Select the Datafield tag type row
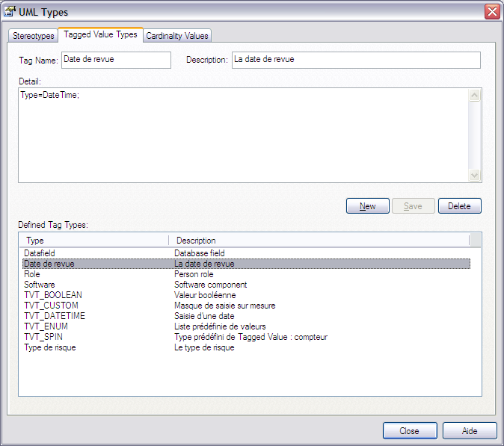The height and width of the screenshot is (446, 504). (x=40, y=254)
